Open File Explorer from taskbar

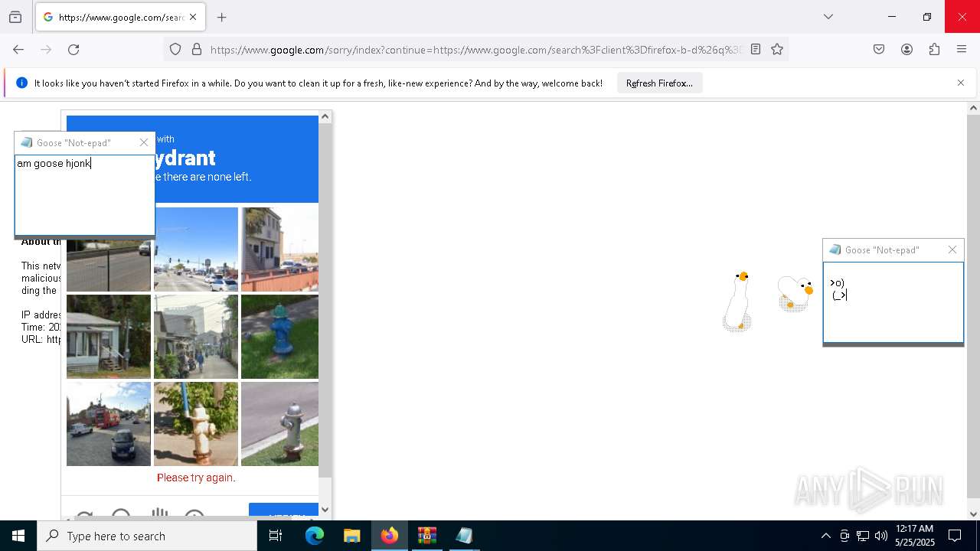tap(351, 536)
